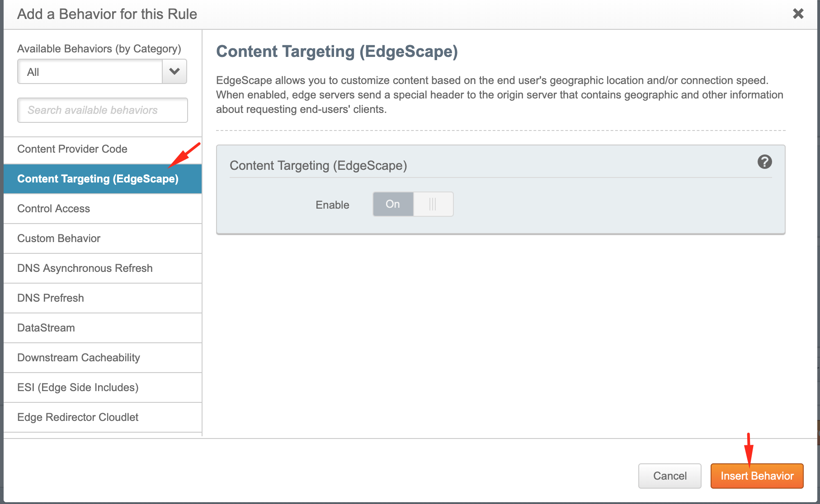The height and width of the screenshot is (504, 820).
Task: Toggle the Enable switch to On
Action: click(392, 204)
